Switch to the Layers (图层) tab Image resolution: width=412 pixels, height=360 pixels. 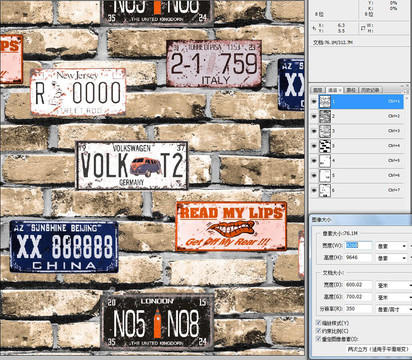(318, 90)
